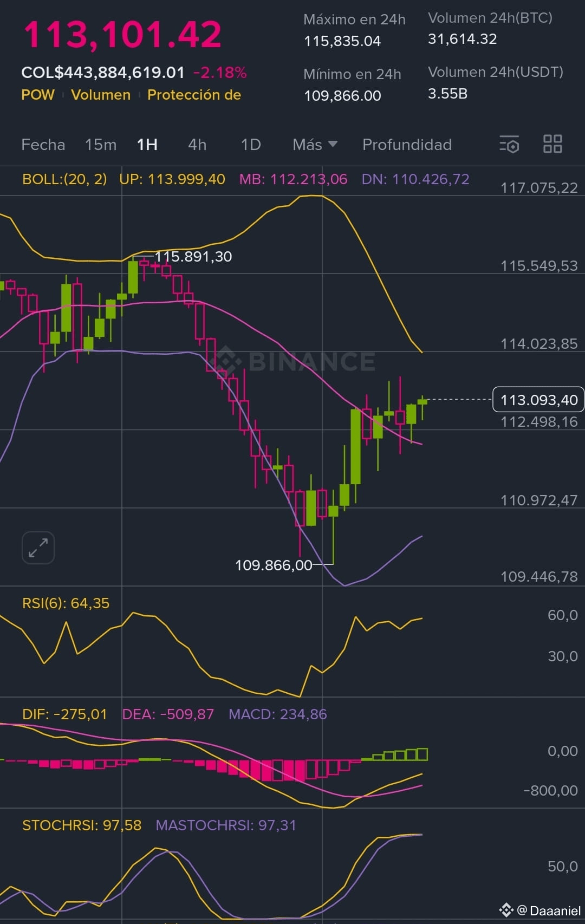This screenshot has height=924, width=585.
Task: Tap the 115.549,53 price axis label
Action: click(x=539, y=266)
